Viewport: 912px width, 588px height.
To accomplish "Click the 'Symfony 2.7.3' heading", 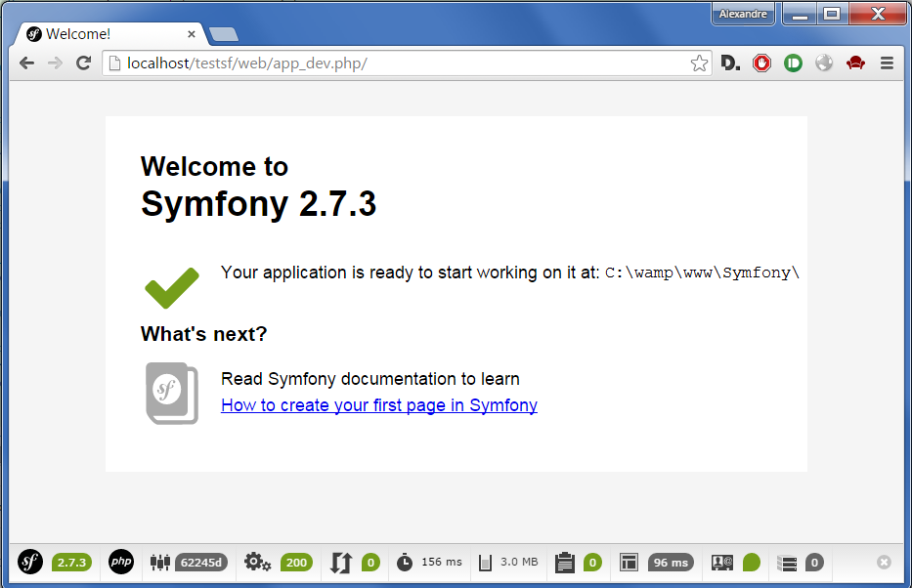I will pos(259,204).
